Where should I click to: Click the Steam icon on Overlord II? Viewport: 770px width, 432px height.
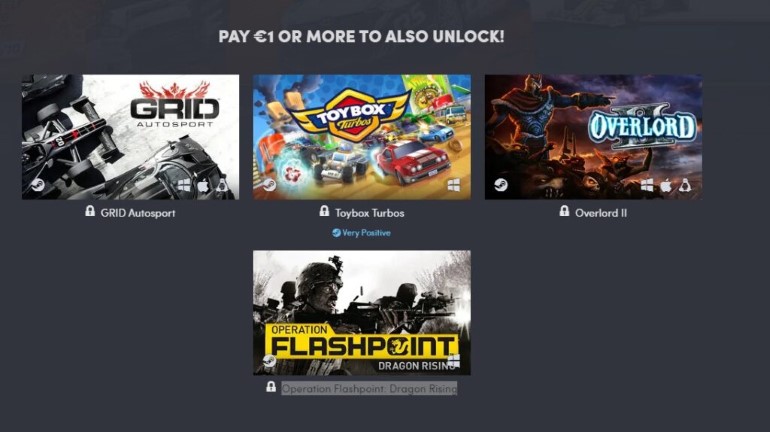[501, 185]
